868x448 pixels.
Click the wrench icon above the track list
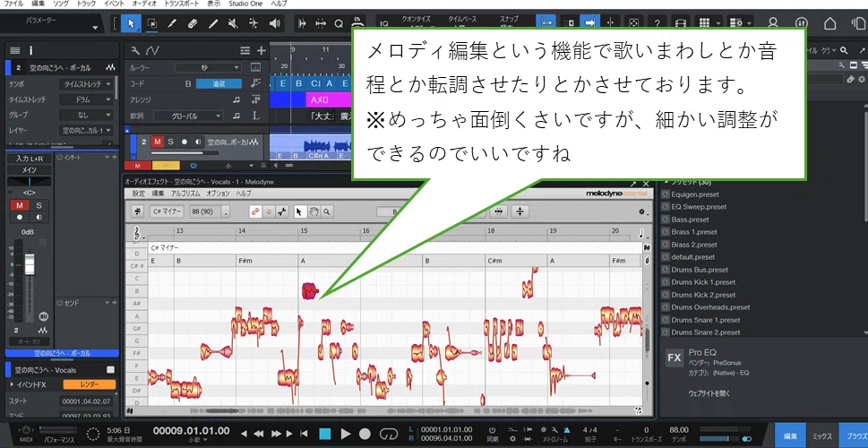pyautogui.click(x=135, y=51)
